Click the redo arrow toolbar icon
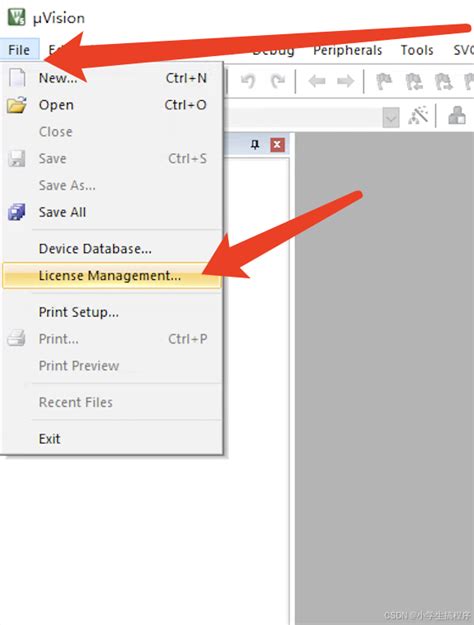The height and width of the screenshot is (625, 474). [278, 81]
